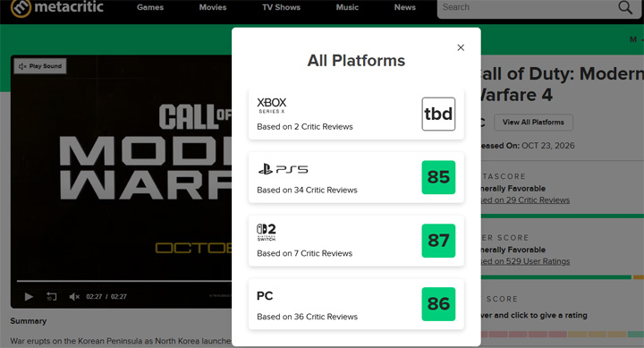Screen dimensions: 644x348
Task: Select the PS5 platform logo
Action: [283, 169]
